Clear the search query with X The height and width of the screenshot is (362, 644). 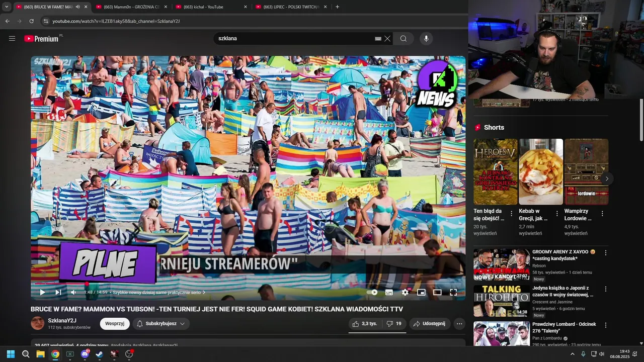tap(387, 38)
